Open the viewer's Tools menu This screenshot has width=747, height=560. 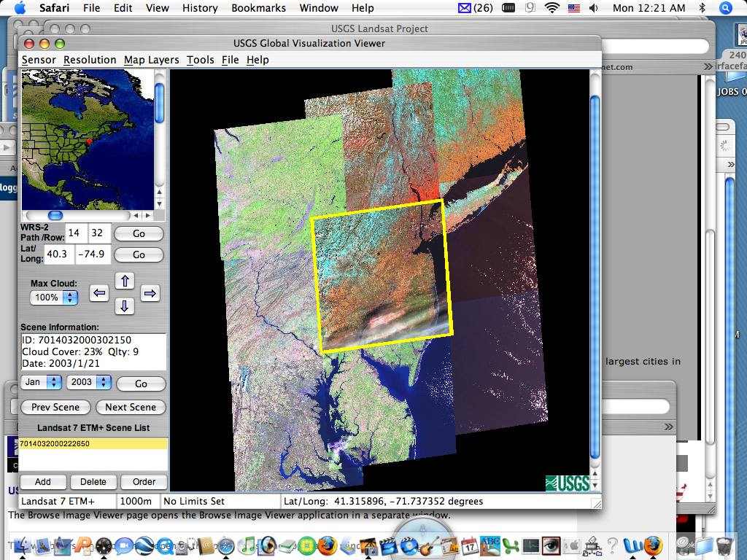click(x=200, y=60)
